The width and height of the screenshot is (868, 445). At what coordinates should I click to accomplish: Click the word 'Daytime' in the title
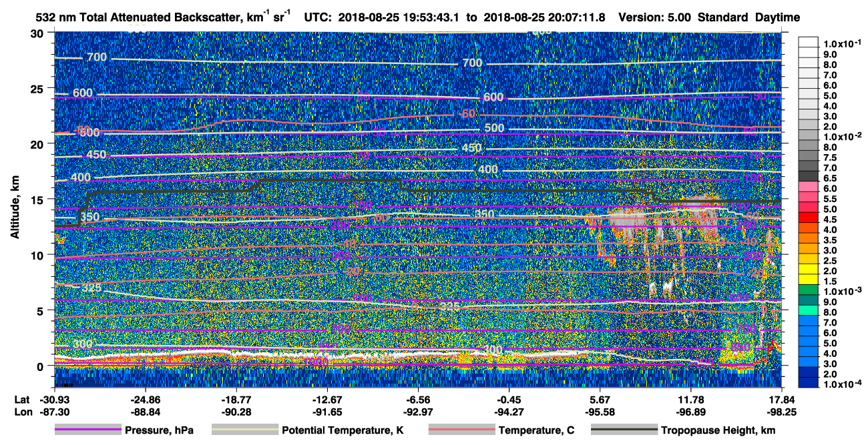[x=778, y=17]
